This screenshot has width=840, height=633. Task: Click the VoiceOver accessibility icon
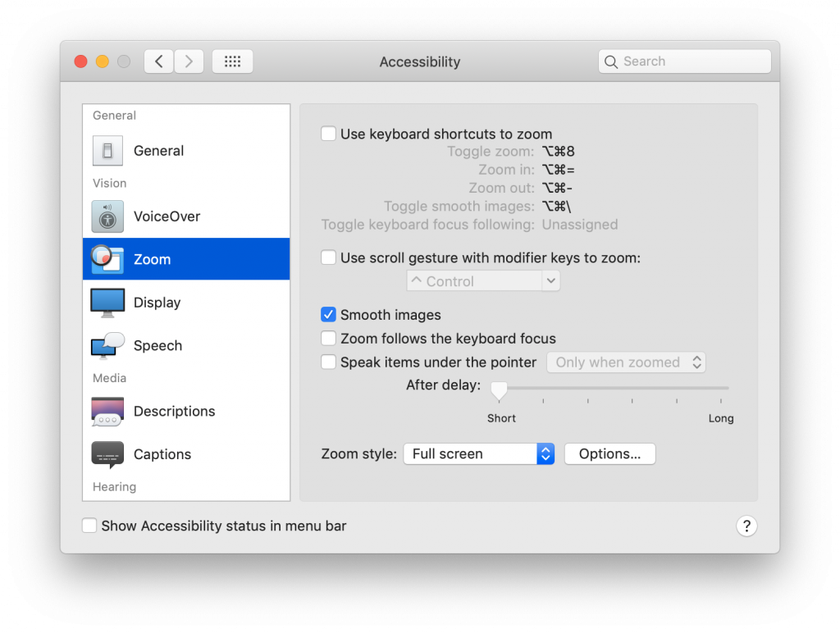107,216
